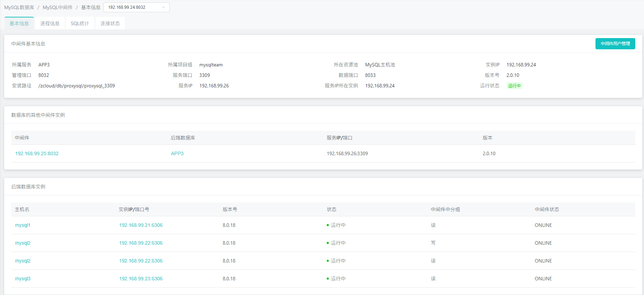
Task: Open the APP3 backend database link
Action: [x=177, y=153]
